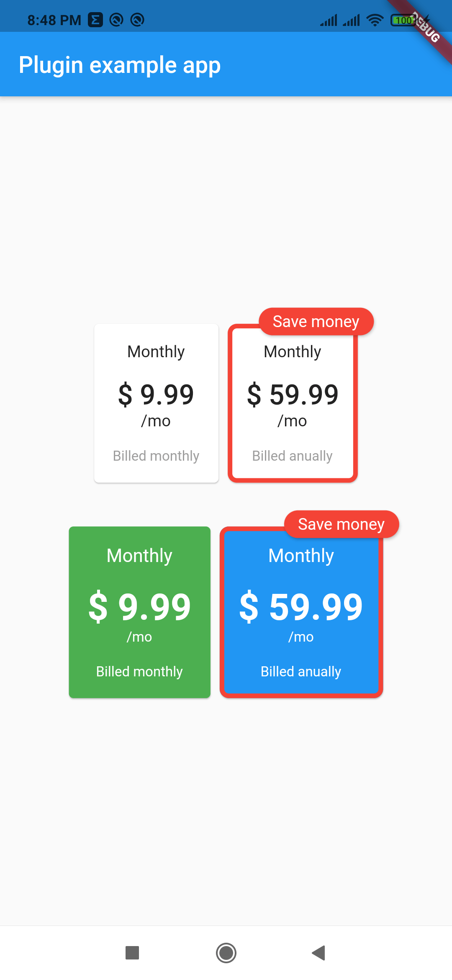Tap Billed anually text on white card

coord(292,456)
